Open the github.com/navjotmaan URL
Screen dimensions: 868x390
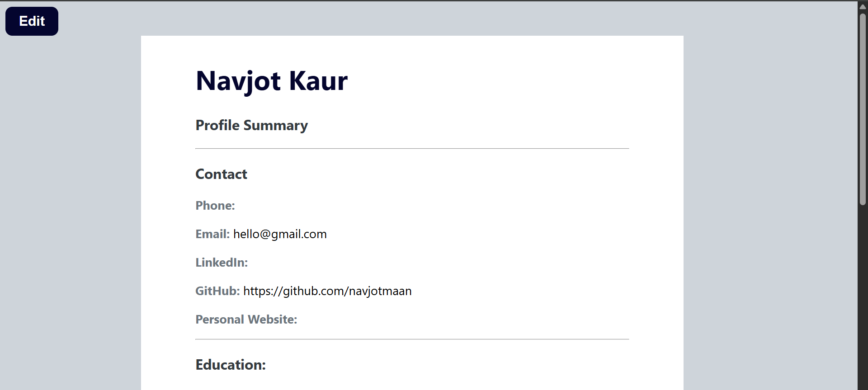click(327, 291)
